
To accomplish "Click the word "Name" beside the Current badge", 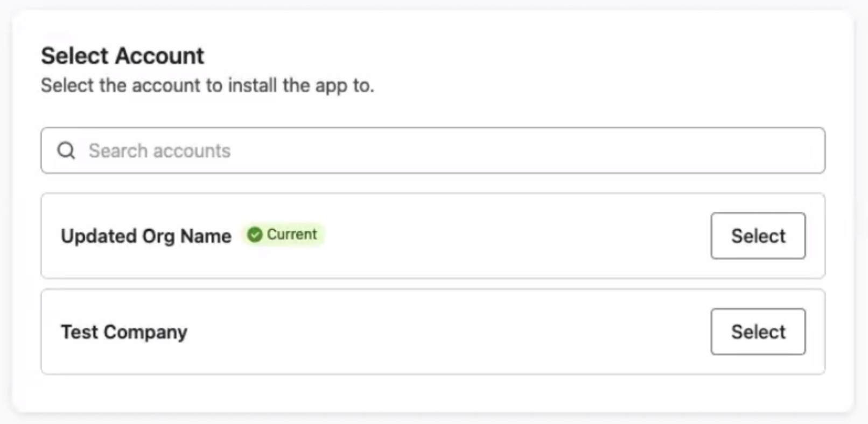I will pos(206,236).
